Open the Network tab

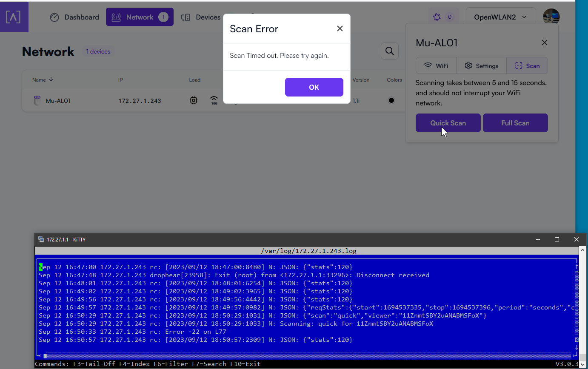point(140,17)
